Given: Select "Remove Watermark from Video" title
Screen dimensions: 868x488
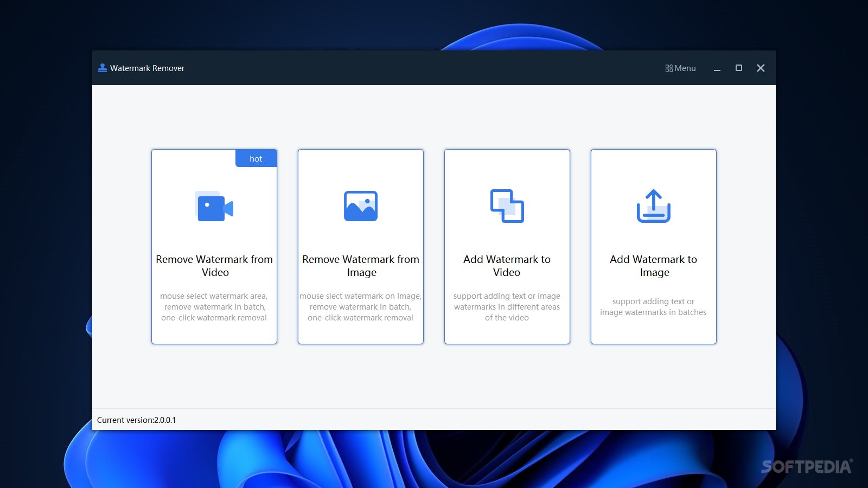Looking at the screenshot, I should point(214,266).
